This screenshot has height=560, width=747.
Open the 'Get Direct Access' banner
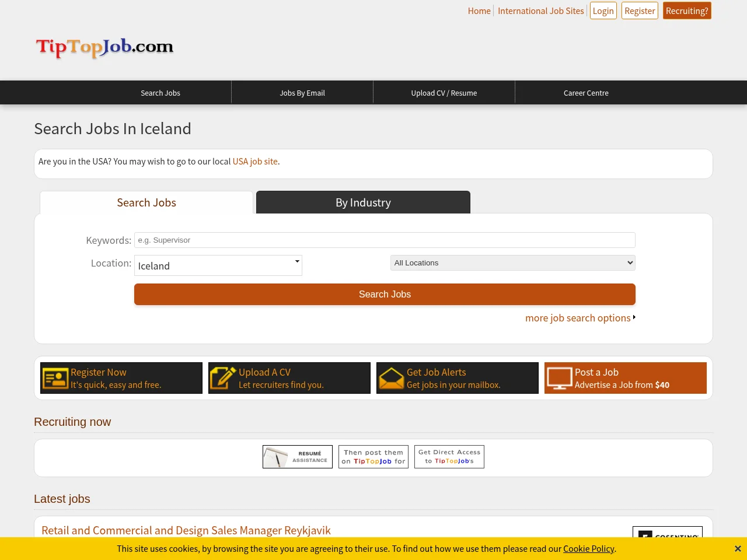449,457
